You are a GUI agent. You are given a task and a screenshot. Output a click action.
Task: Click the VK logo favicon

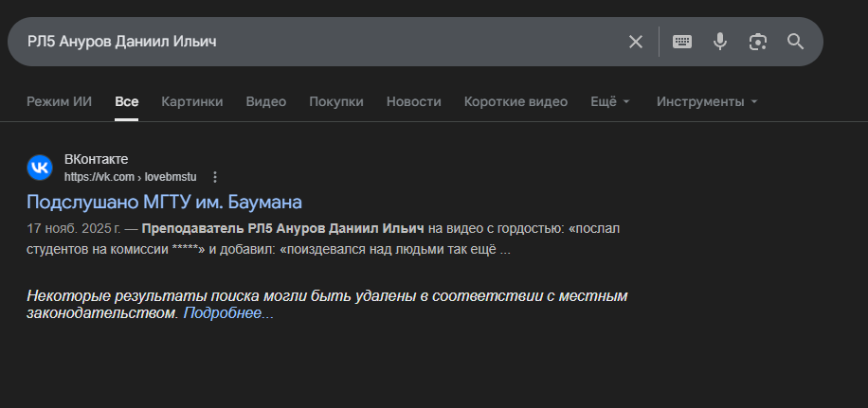point(40,168)
